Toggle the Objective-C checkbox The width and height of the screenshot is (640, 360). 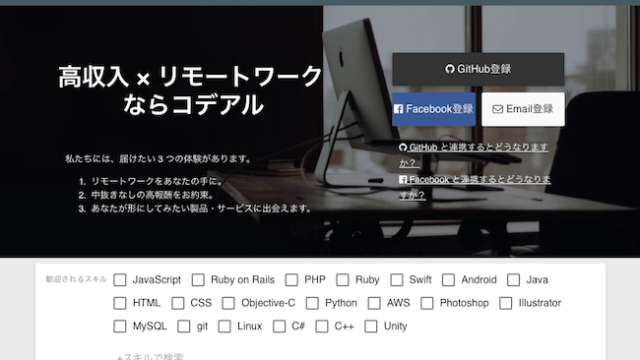point(228,303)
